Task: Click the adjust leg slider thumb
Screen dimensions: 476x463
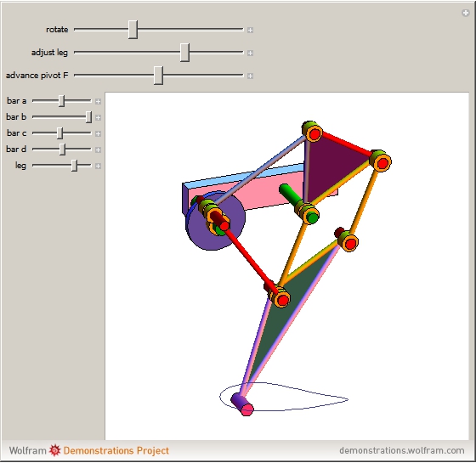Action: 184,53
